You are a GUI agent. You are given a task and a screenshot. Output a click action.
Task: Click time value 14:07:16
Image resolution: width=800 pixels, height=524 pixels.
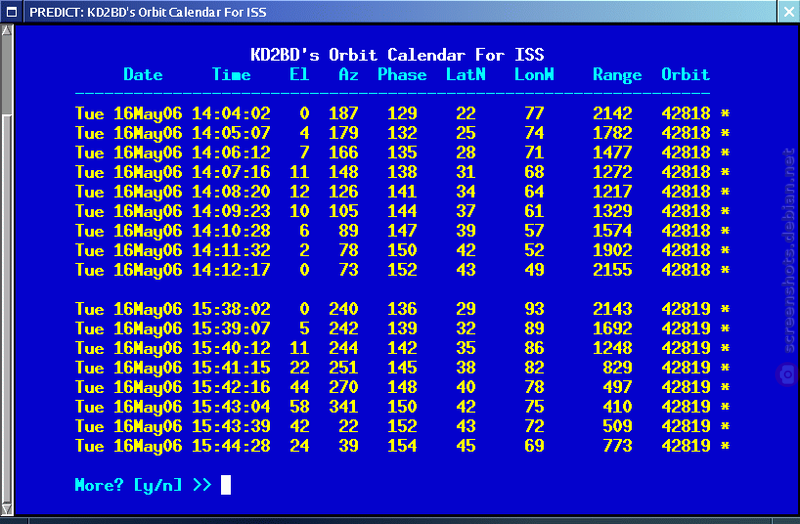231,172
